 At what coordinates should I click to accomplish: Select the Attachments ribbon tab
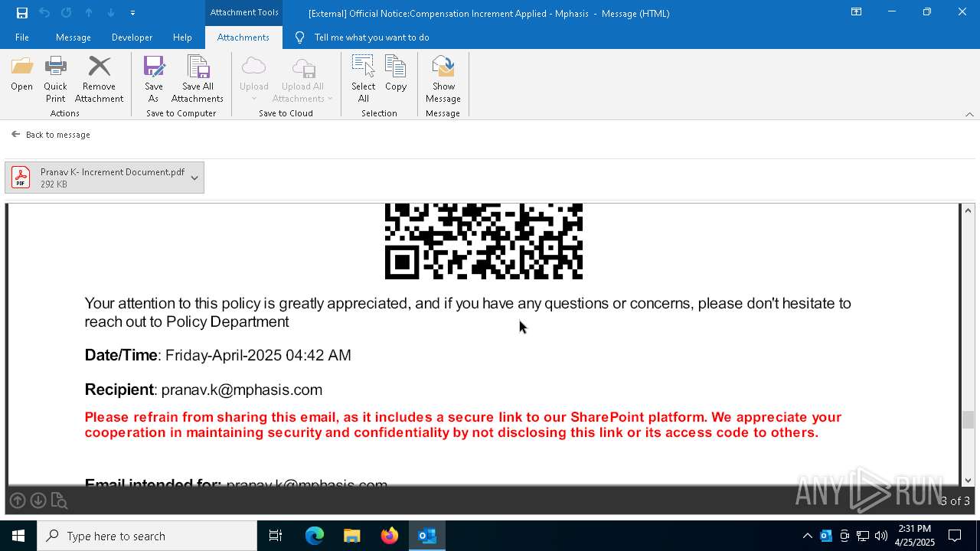coord(243,37)
